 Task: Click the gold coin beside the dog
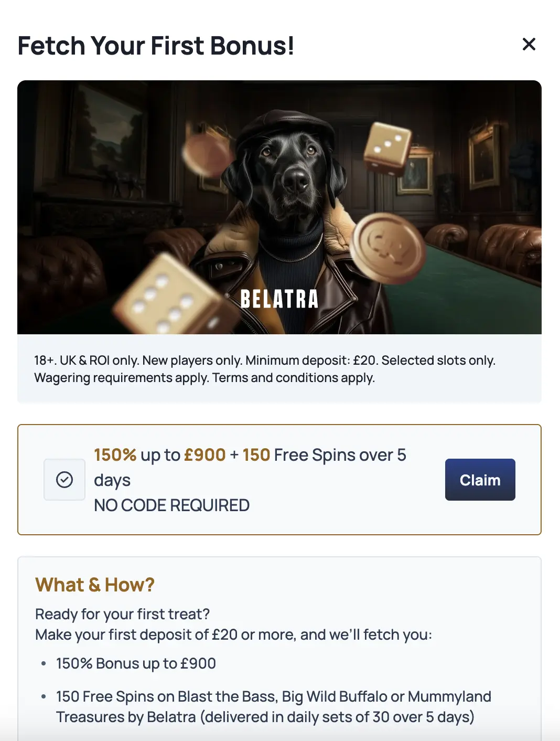pos(387,247)
